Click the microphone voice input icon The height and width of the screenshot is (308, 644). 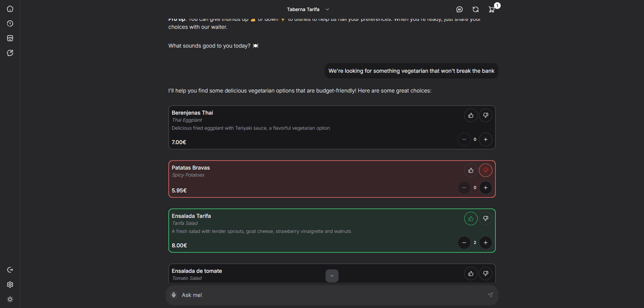coord(174,295)
